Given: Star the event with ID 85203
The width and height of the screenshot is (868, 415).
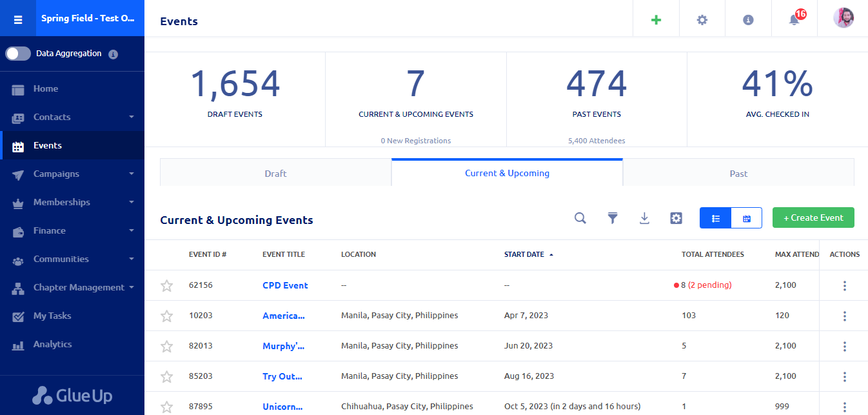Looking at the screenshot, I should coord(167,376).
